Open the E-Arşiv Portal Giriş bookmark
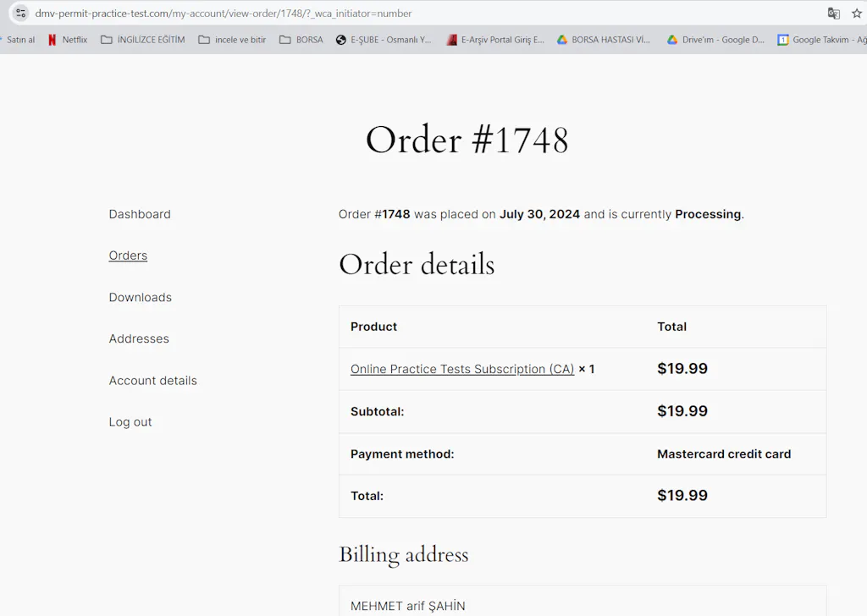This screenshot has width=867, height=616. tap(495, 40)
